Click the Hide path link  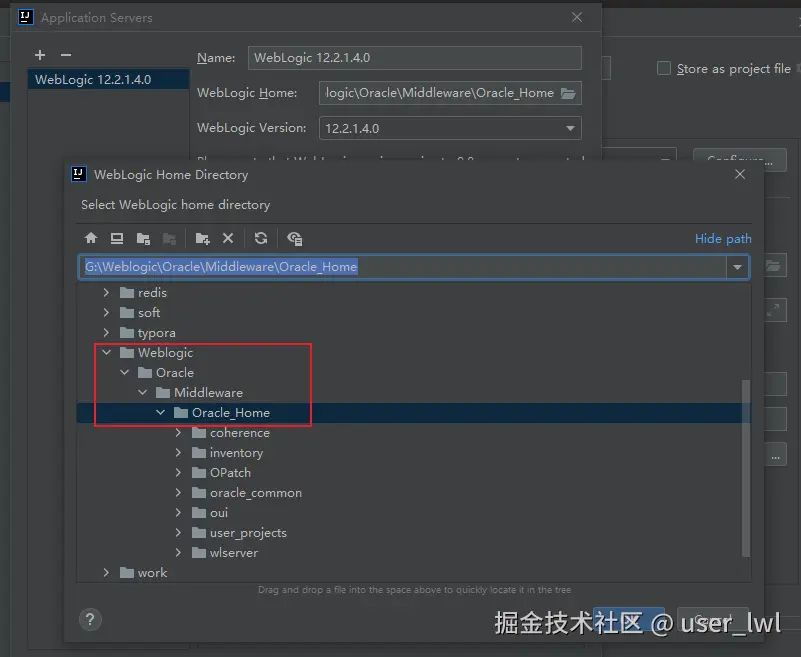pyautogui.click(x=723, y=239)
